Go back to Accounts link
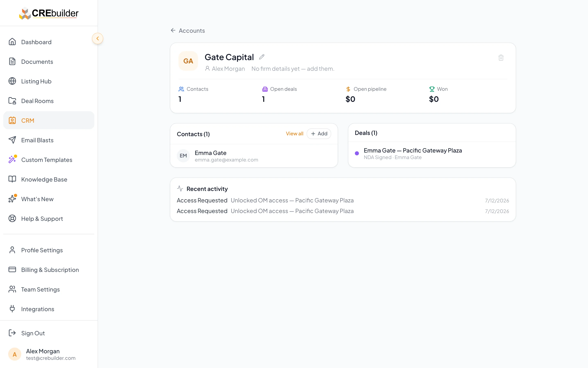Image resolution: width=588 pixels, height=368 pixels. (192, 31)
